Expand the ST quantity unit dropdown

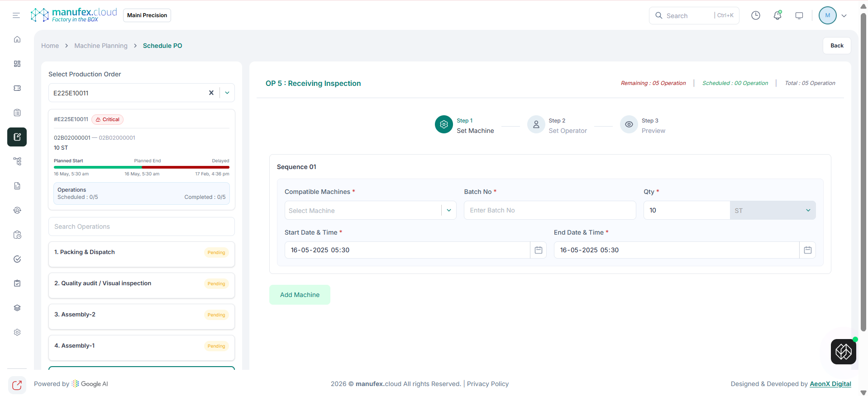808,210
